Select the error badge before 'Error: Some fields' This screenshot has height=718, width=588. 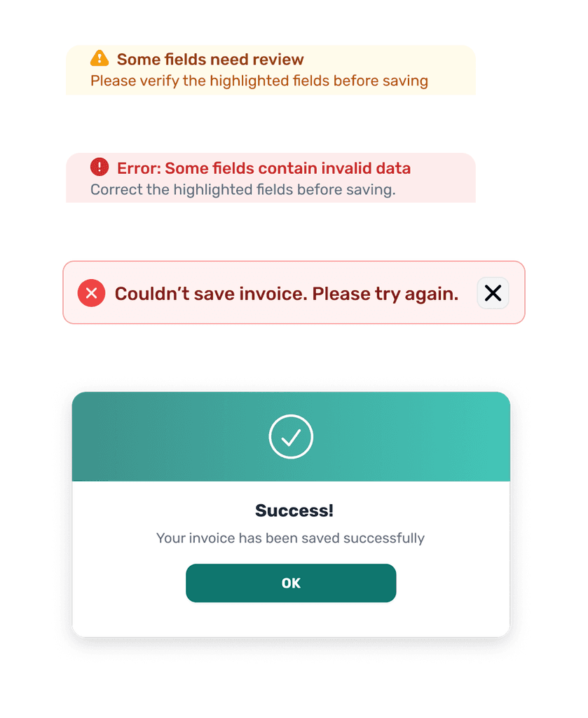click(x=98, y=167)
